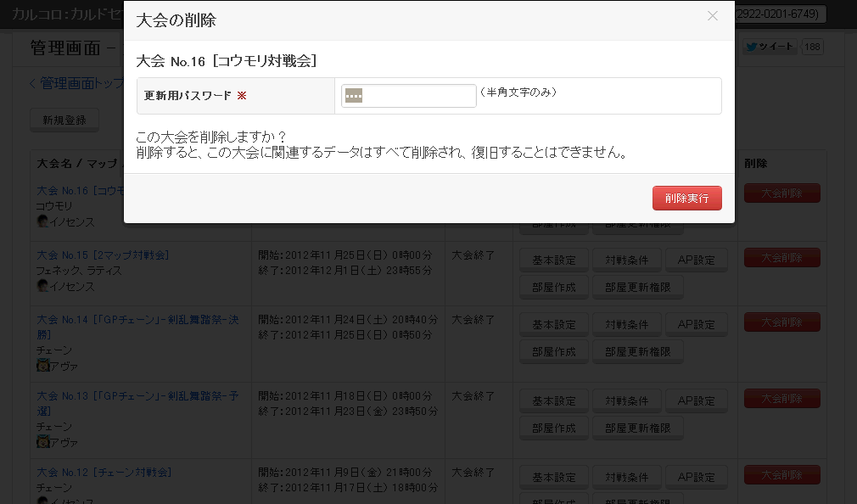Open AP設定 for tournament No.14
Viewport: 857px width, 504px height.
pos(697,325)
